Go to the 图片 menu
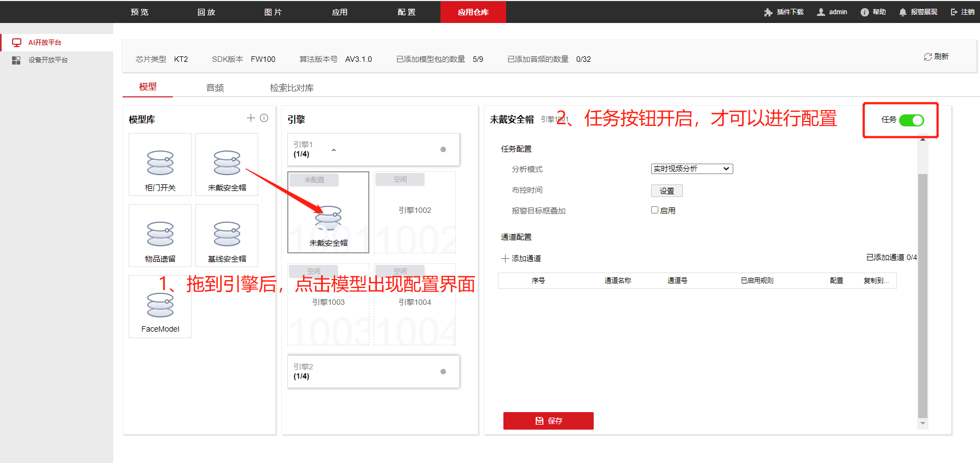The width and height of the screenshot is (980, 463). [x=273, y=12]
